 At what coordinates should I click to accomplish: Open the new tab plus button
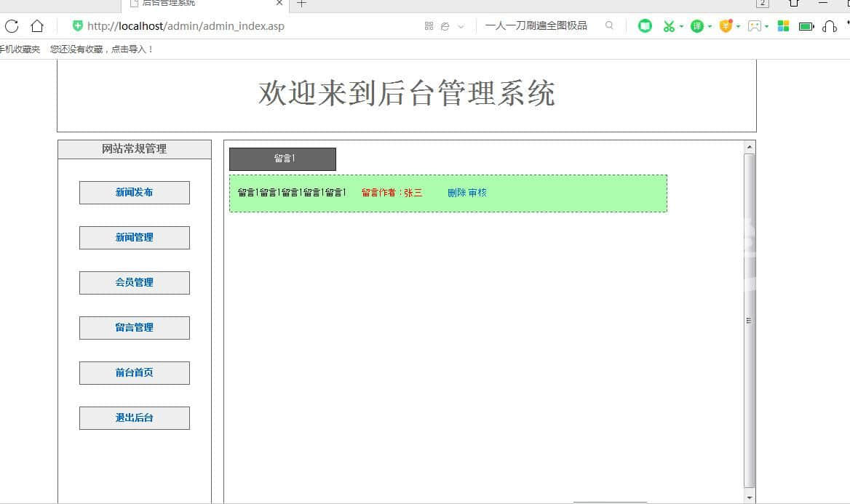(x=301, y=4)
